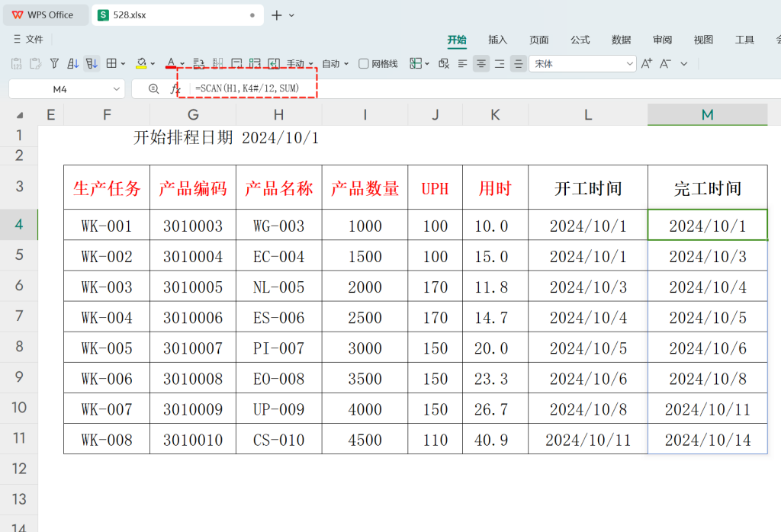Viewport: 781px width, 532px height.
Task: Switch to the 工具 ribbon tab
Action: click(x=744, y=40)
